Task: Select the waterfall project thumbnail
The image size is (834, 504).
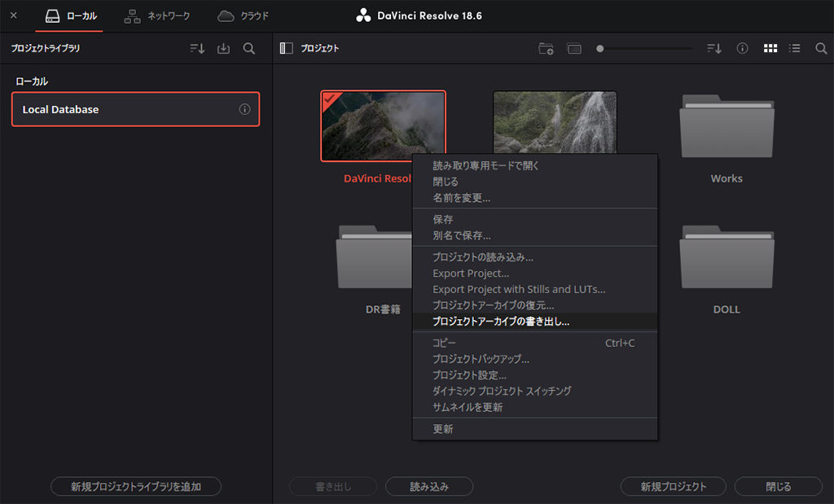Action: pos(555,122)
